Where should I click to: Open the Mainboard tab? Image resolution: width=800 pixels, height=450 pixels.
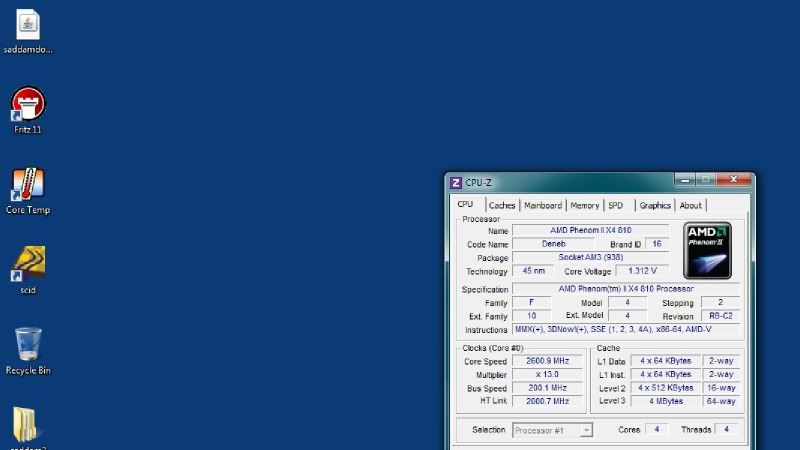pyautogui.click(x=543, y=205)
